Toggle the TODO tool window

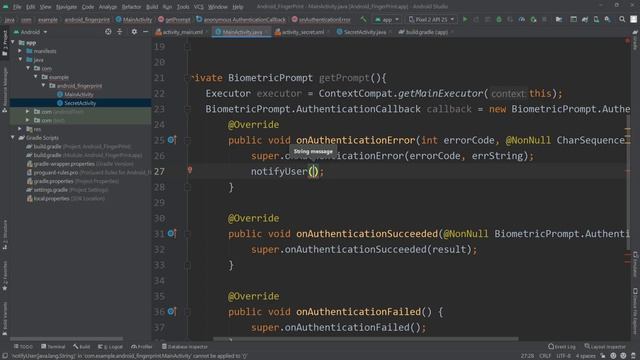[x=23, y=347]
